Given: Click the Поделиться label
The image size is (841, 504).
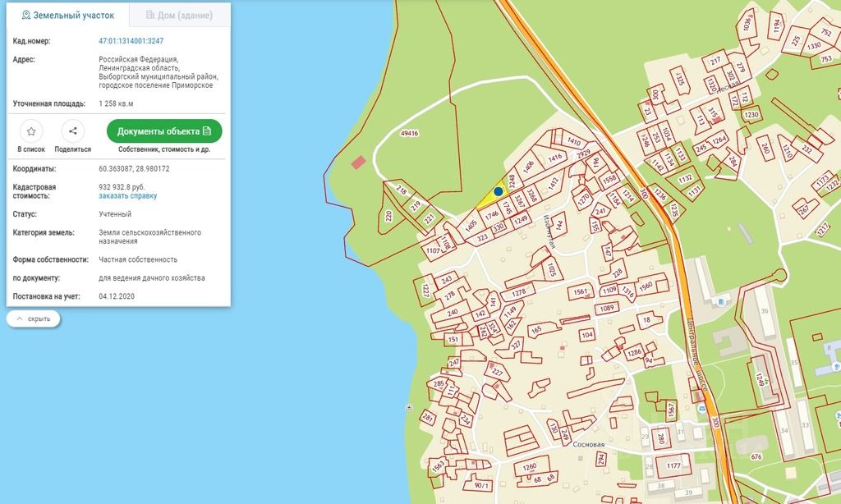Looking at the screenshot, I should pos(73,149).
